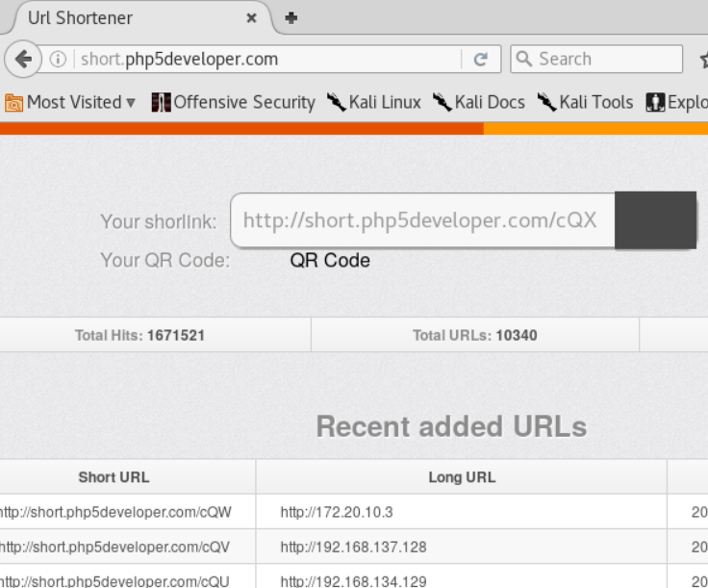Open a new tab with the plus icon
The width and height of the screenshot is (708, 588).
click(x=291, y=17)
